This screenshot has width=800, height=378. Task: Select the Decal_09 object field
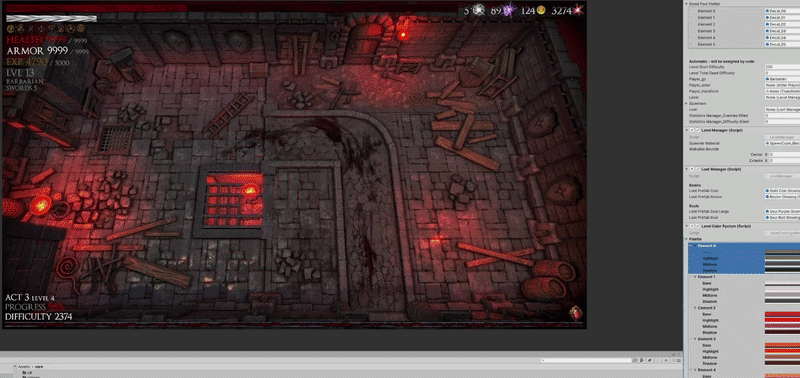(x=782, y=31)
